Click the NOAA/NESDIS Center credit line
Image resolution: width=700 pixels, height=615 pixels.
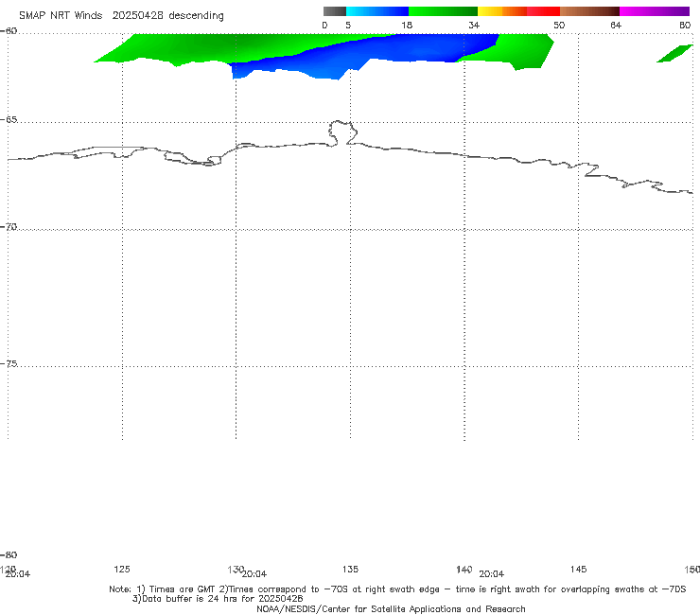(391, 608)
